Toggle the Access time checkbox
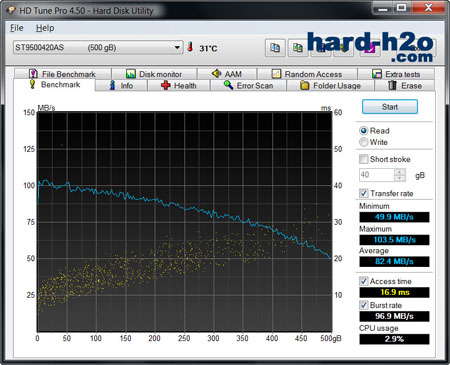This screenshot has height=365, width=450. click(364, 281)
